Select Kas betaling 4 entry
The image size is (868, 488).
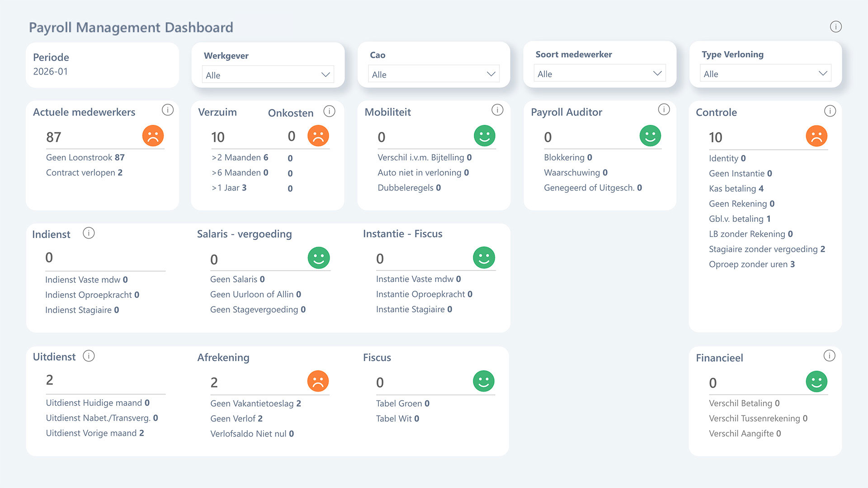(736, 189)
